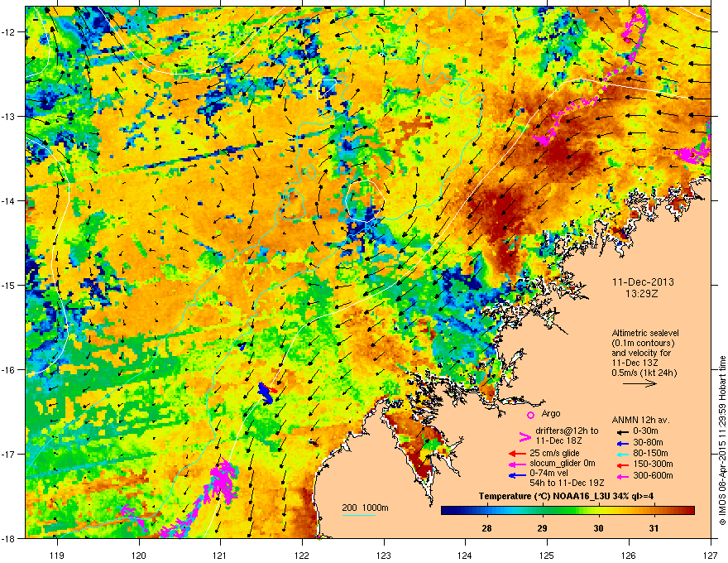Click longitude axis label 127
Image resolution: width=728 pixels, height=563 pixels.
pos(711,555)
